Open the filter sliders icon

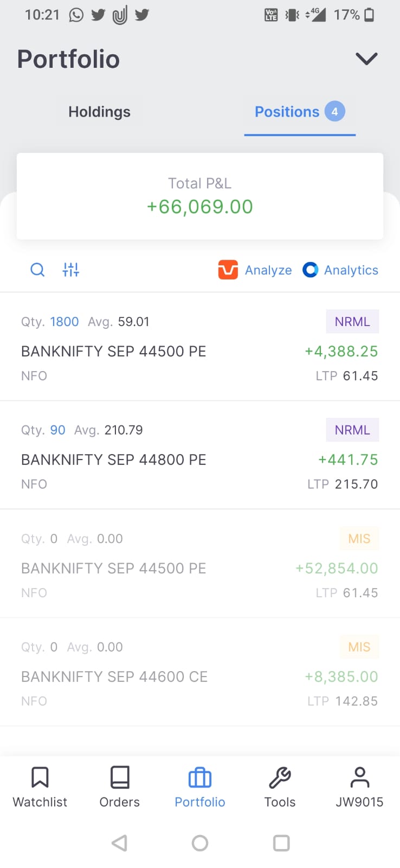point(71,270)
